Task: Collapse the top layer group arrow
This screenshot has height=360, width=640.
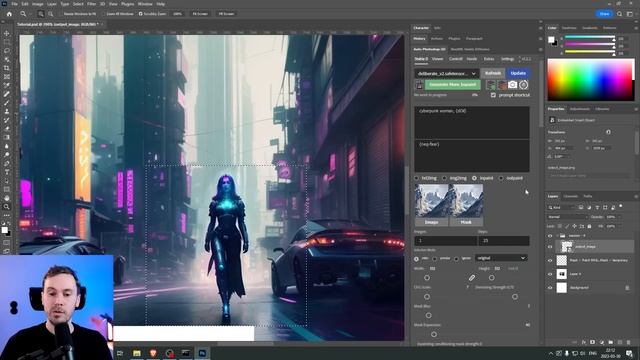Action: click(x=557, y=236)
